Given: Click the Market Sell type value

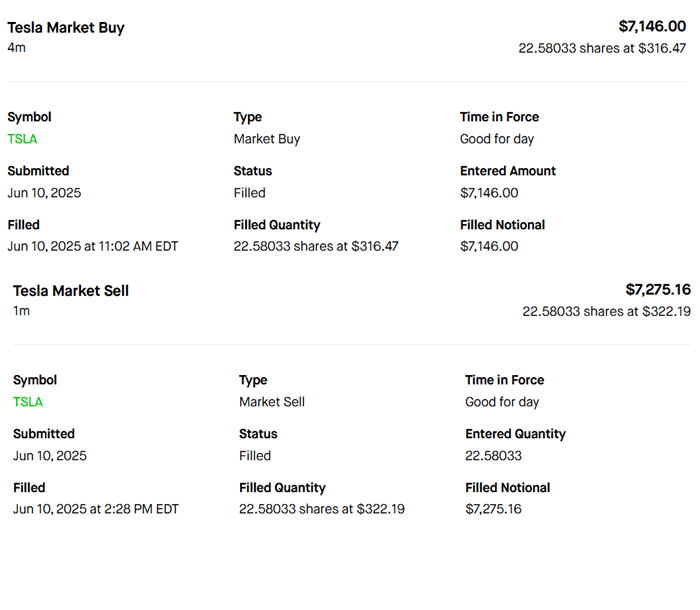Looking at the screenshot, I should pos(272,402).
